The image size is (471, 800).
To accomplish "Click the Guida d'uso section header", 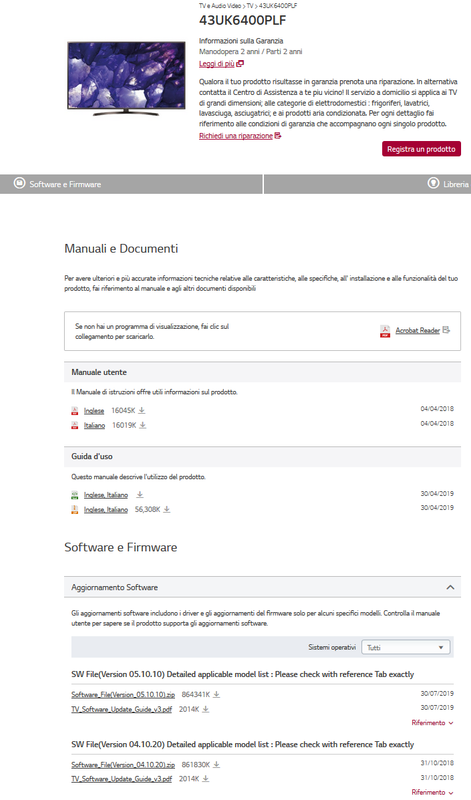I will point(262,457).
